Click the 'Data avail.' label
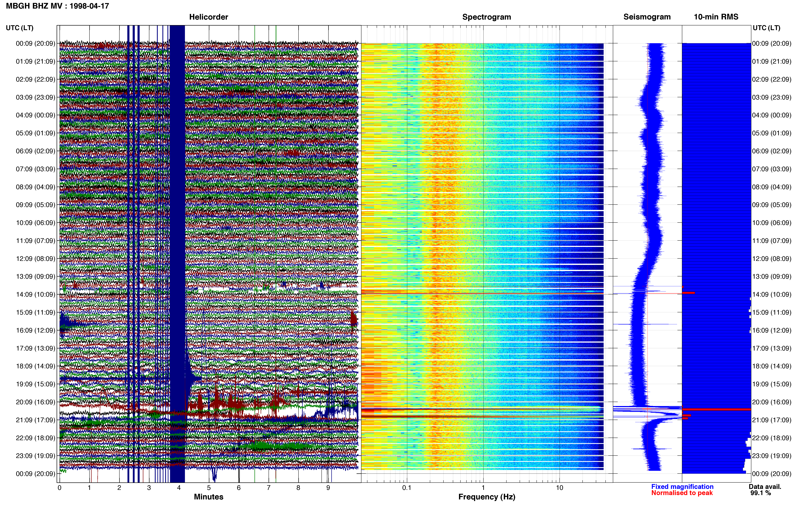Viewport: 812px width, 508px height. point(765,487)
